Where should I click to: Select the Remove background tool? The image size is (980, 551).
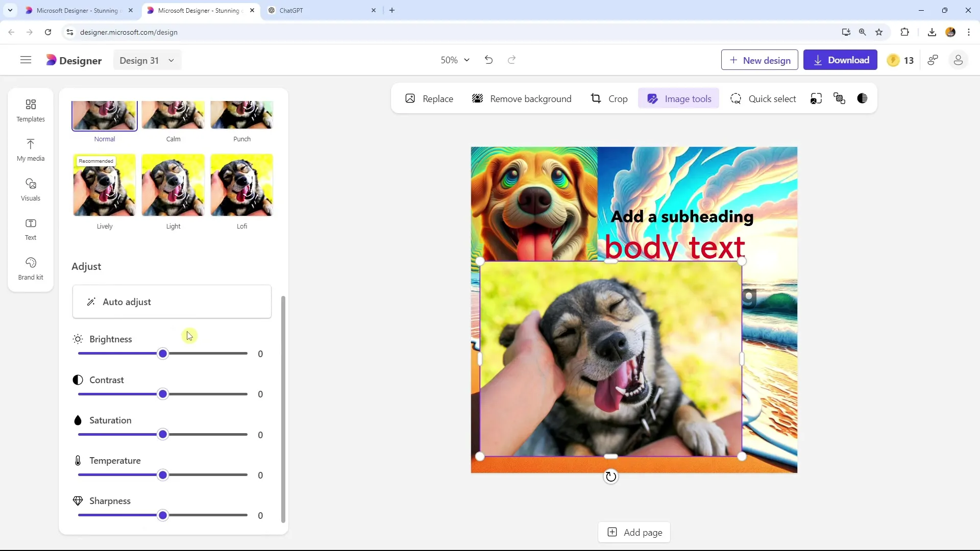[x=524, y=99]
